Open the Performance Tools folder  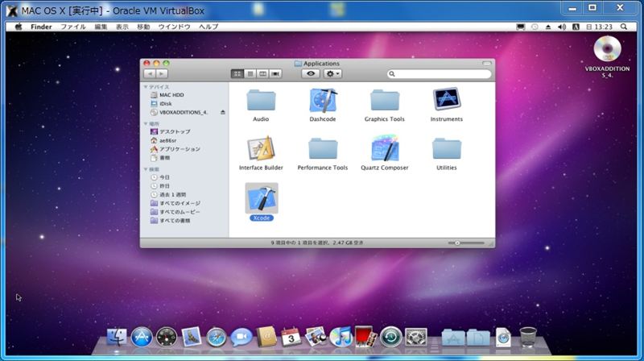point(323,148)
